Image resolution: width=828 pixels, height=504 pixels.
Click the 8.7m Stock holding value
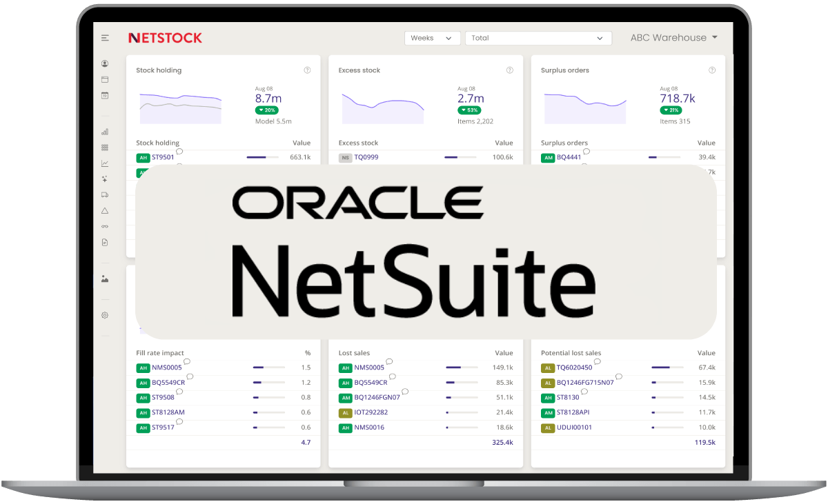(x=268, y=99)
